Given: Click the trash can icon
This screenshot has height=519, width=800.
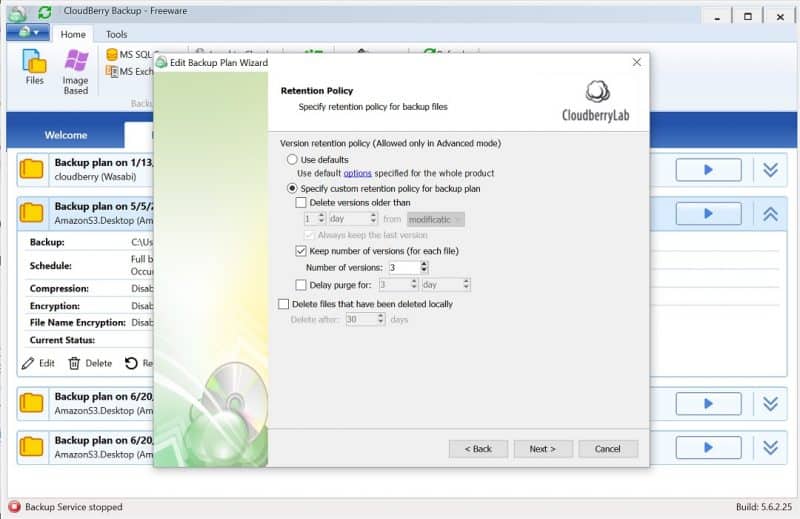Looking at the screenshot, I should point(74,363).
